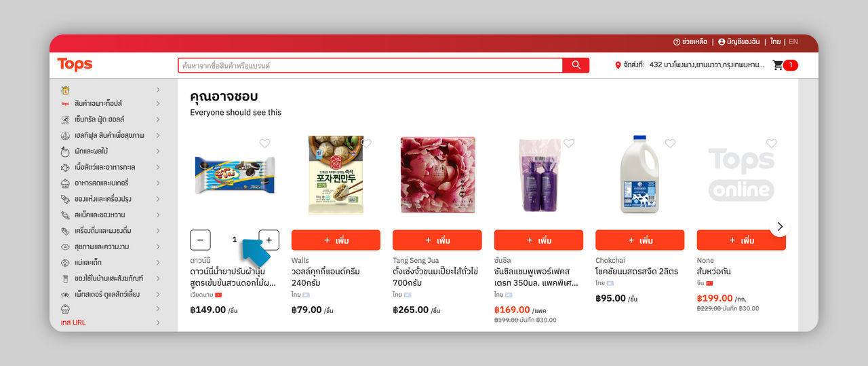Click the Tops logo
This screenshot has width=868, height=366.
[75, 65]
